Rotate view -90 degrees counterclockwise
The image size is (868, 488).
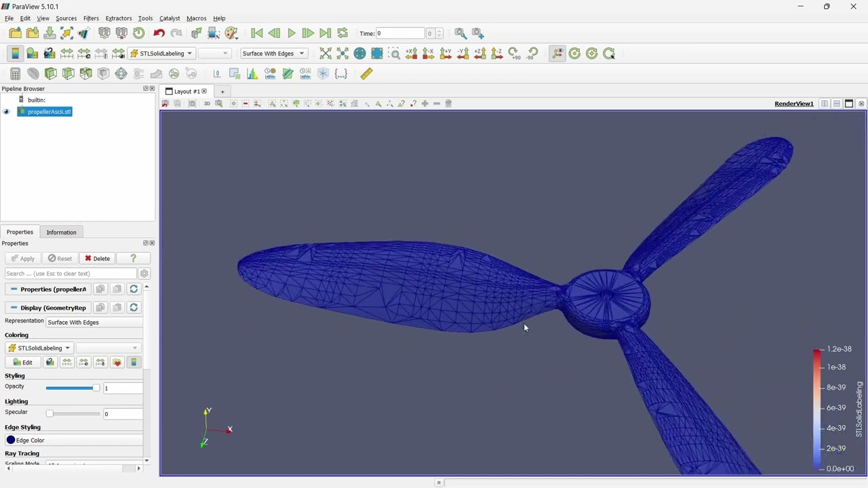tap(532, 54)
